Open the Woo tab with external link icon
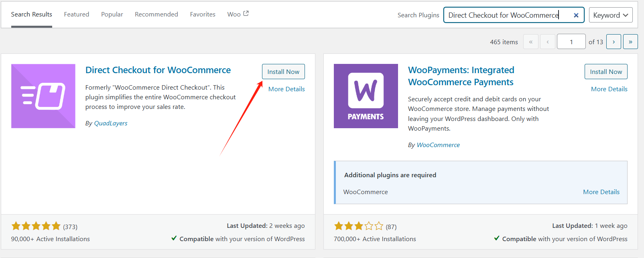The width and height of the screenshot is (644, 258). [x=237, y=14]
